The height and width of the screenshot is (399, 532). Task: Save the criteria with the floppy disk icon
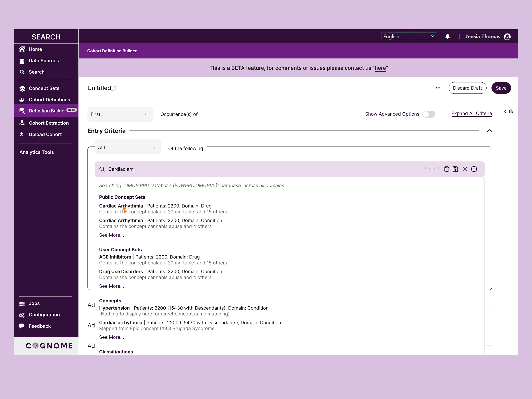tap(455, 169)
